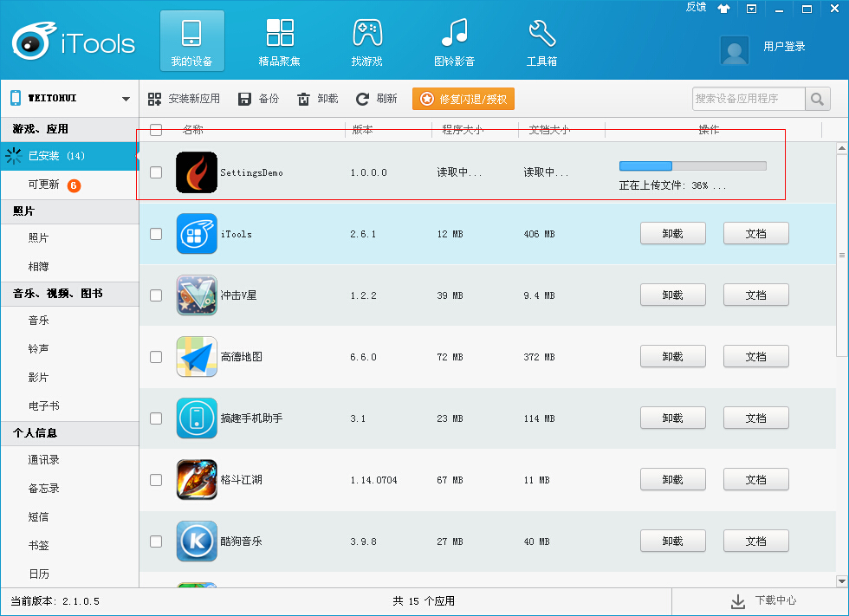Viewport: 849px width, 616px height.
Task: Click the 下载中心 download arrow icon
Action: coord(738,601)
